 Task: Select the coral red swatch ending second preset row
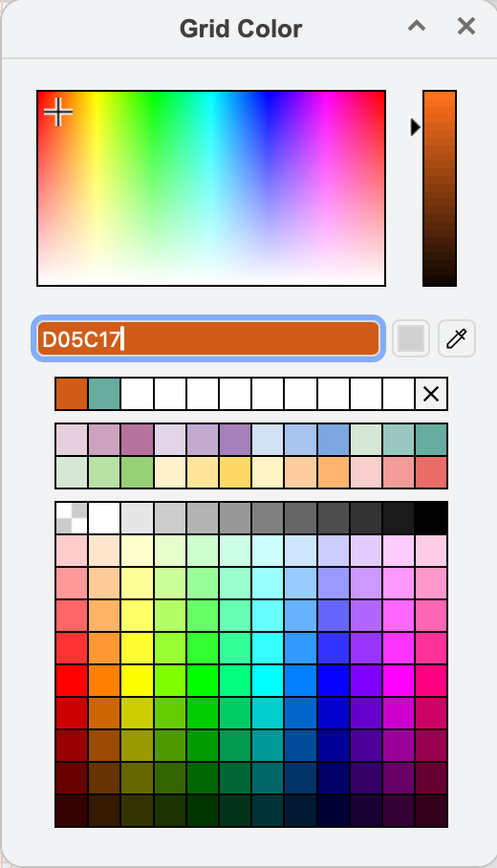431,472
